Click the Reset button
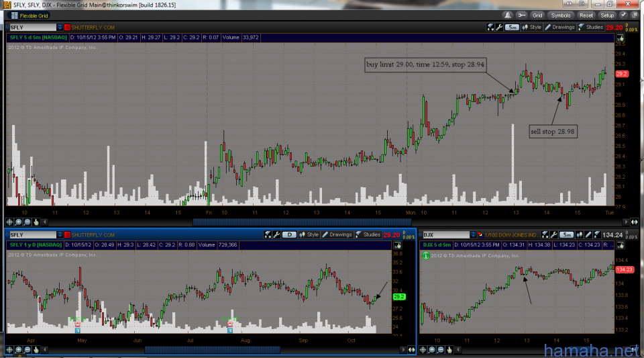This screenshot has height=358, width=644. (586, 15)
